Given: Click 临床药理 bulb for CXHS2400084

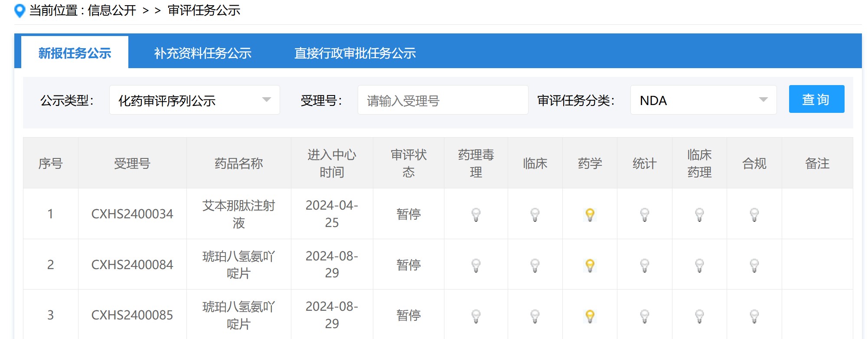Looking at the screenshot, I should coord(699,265).
